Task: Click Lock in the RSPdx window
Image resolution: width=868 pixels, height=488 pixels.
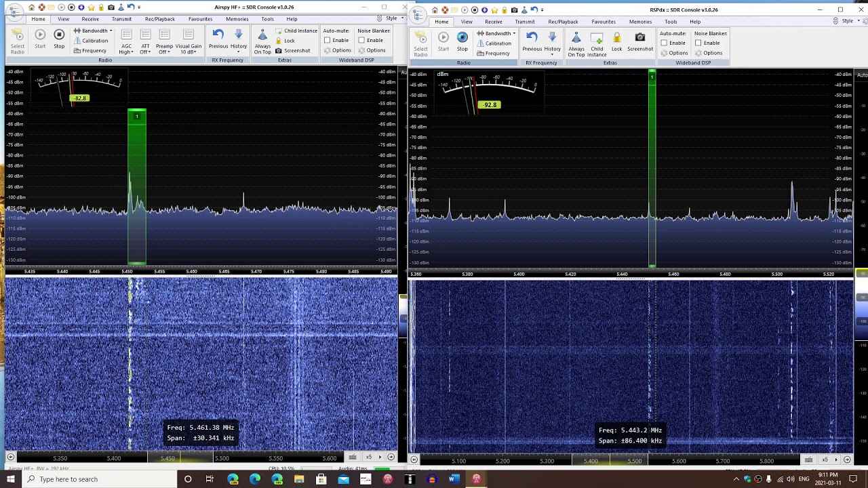Action: click(616, 41)
